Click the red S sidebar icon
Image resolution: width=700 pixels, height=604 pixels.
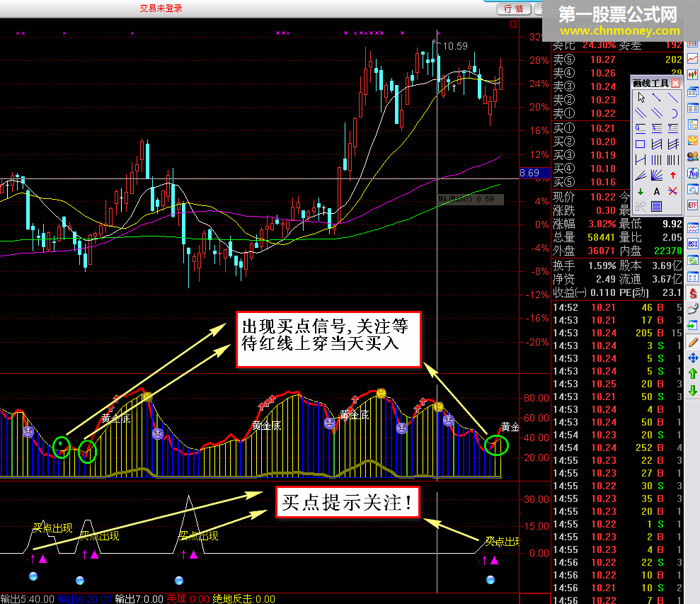[693, 292]
